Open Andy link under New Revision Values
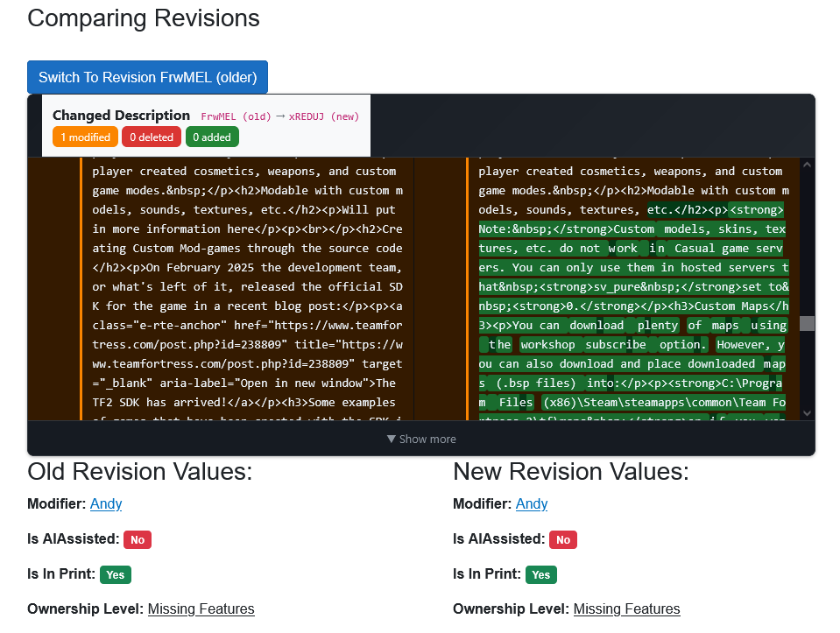The width and height of the screenshot is (840, 633). tap(532, 504)
